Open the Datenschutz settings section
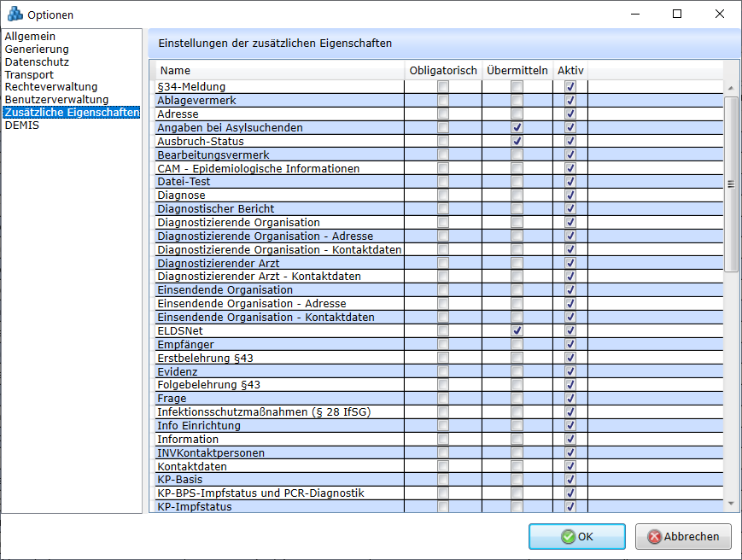The height and width of the screenshot is (560, 742). [37, 62]
